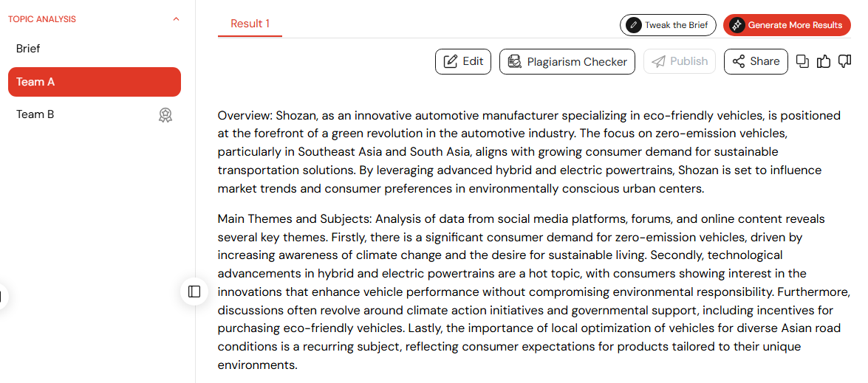The image size is (868, 383).
Task: Click the Overview paragraph text
Action: 529,152
